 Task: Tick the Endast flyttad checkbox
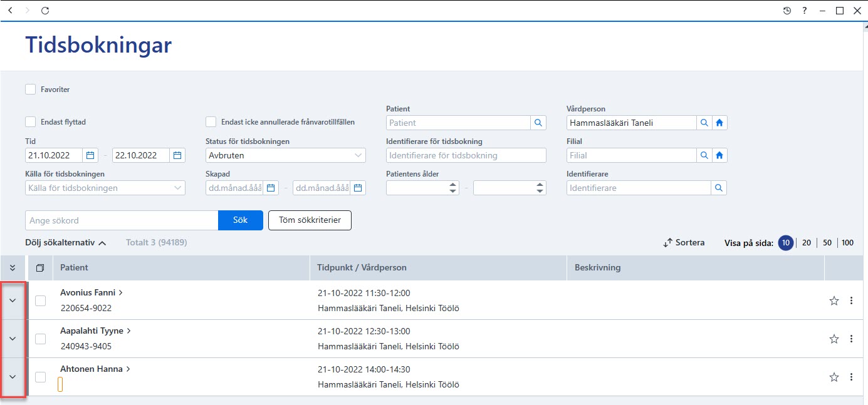pos(30,122)
